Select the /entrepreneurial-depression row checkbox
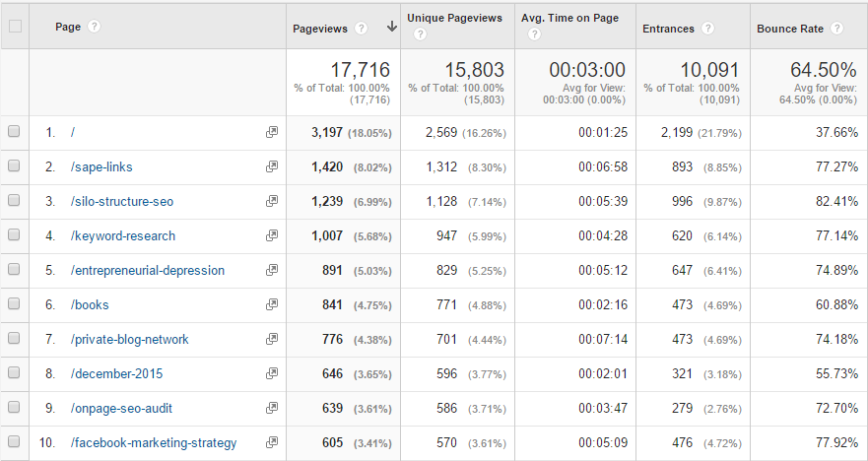 (14, 269)
